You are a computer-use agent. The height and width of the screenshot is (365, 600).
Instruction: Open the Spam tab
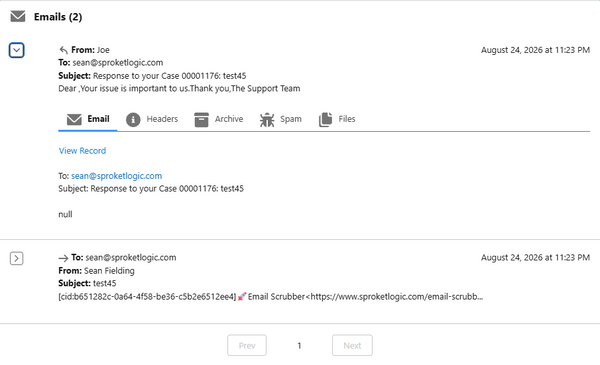pyautogui.click(x=280, y=119)
